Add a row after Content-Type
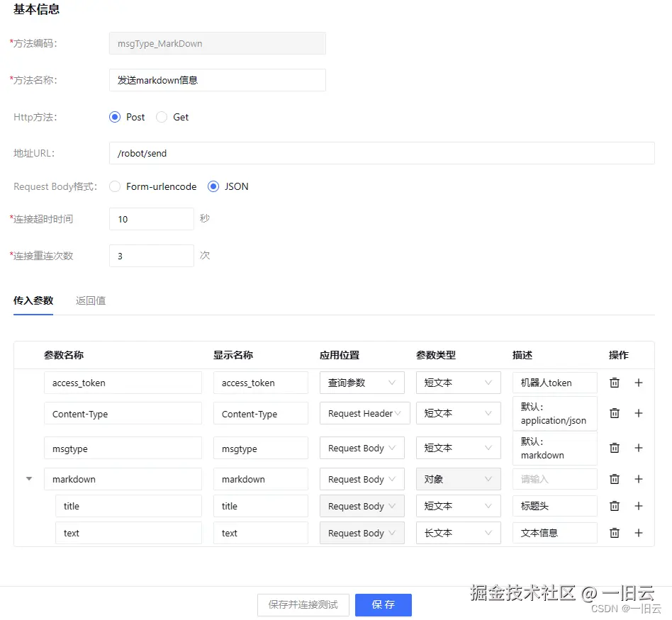The height and width of the screenshot is (620, 672). (x=638, y=413)
